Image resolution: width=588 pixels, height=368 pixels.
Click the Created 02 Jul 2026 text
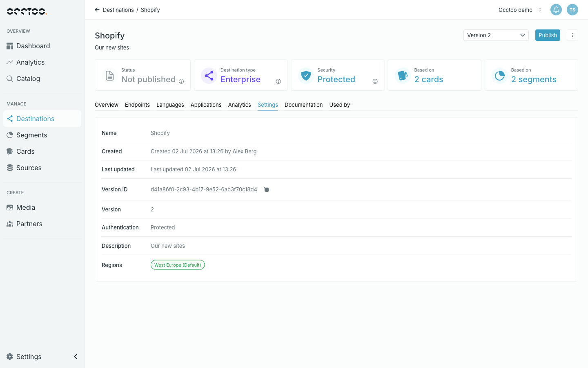pyautogui.click(x=204, y=151)
